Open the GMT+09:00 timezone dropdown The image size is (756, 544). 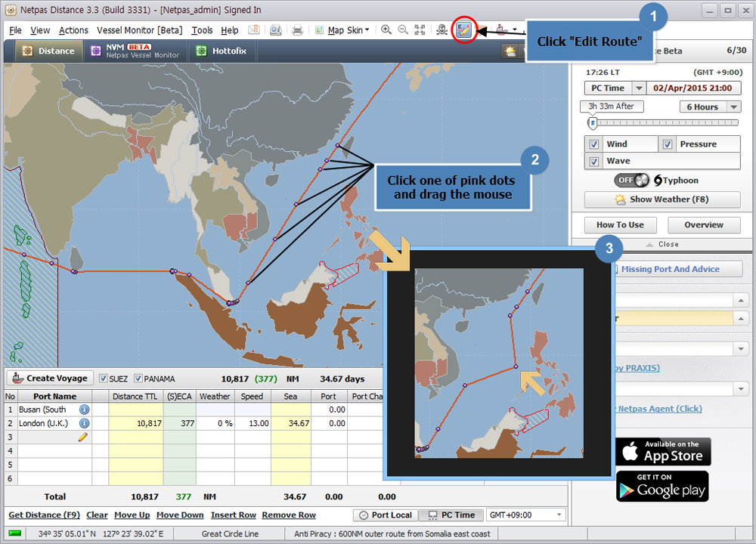pyautogui.click(x=559, y=515)
